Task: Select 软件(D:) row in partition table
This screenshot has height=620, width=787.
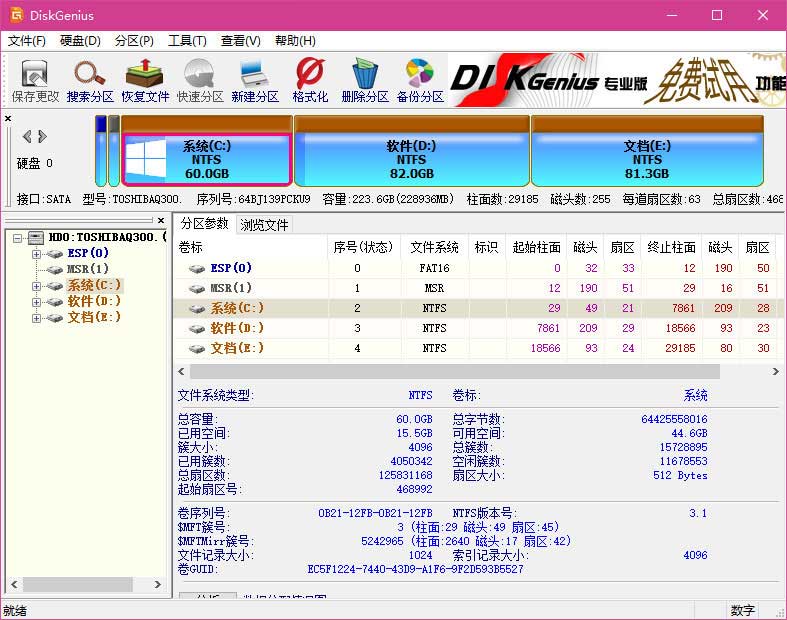Action: click(476, 328)
